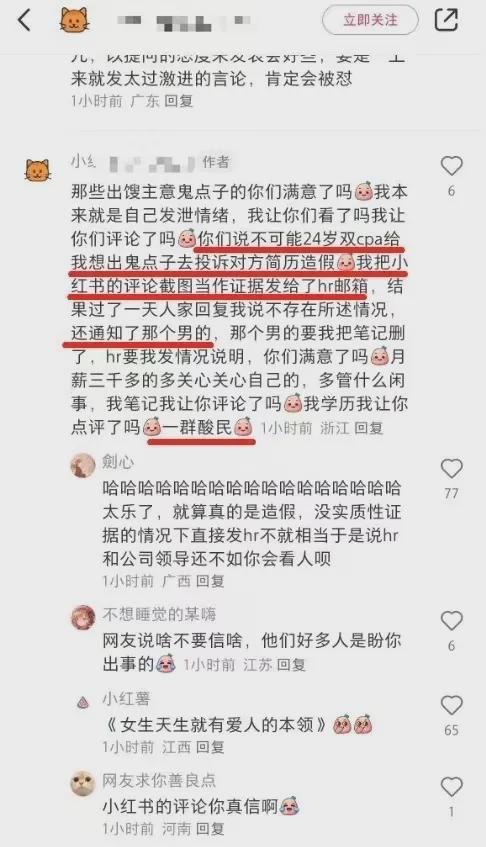Like 剣心's comment with 77 likes
486x847 pixels.
point(451,469)
